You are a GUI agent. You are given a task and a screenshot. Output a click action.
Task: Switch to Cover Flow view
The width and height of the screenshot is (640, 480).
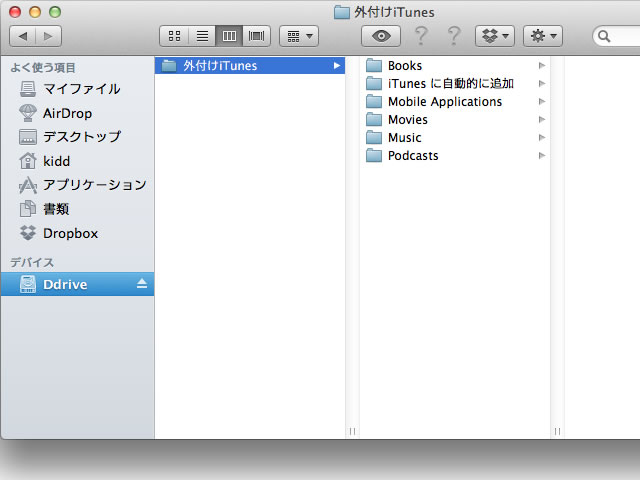coord(256,36)
